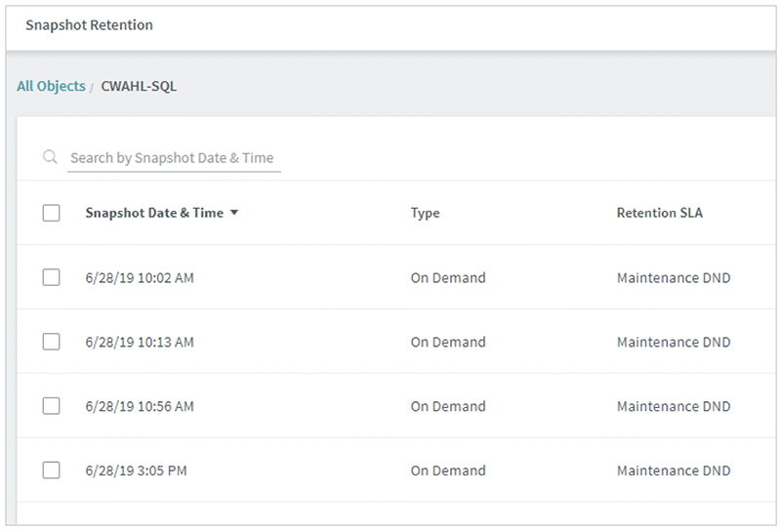This screenshot has width=781, height=532.
Task: Toggle sort arrow beside Snapshot Date & Time
Action: coord(234,213)
